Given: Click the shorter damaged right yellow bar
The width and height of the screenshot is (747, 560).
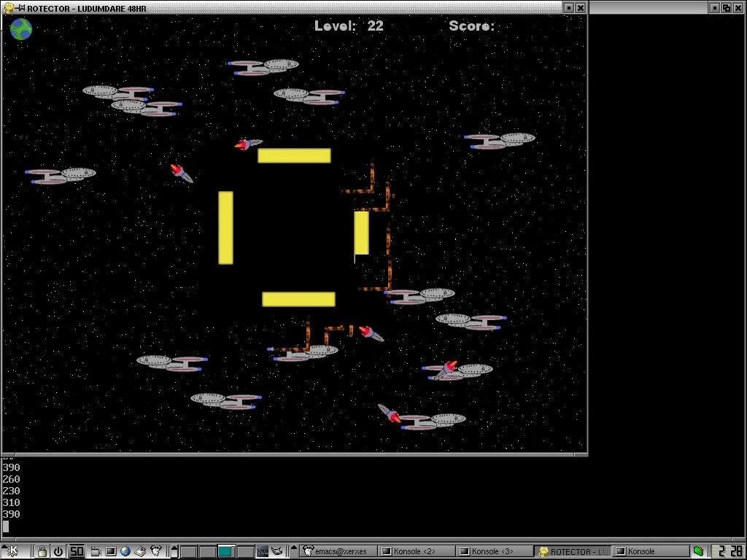Looking at the screenshot, I should [362, 233].
